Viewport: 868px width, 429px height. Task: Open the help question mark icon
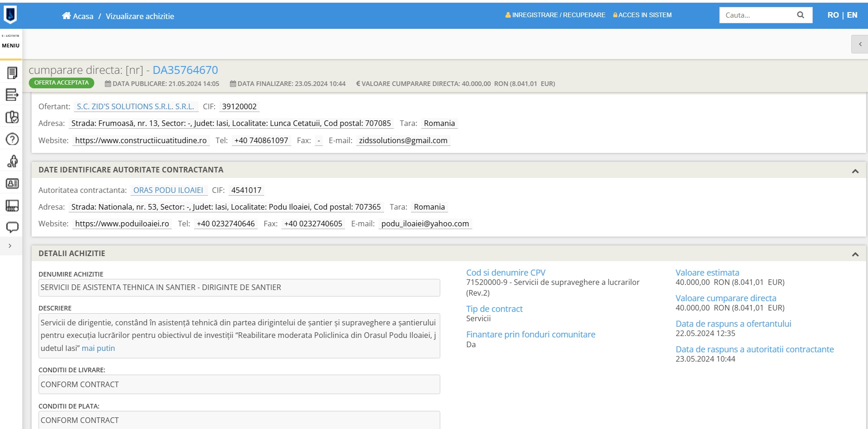click(12, 139)
